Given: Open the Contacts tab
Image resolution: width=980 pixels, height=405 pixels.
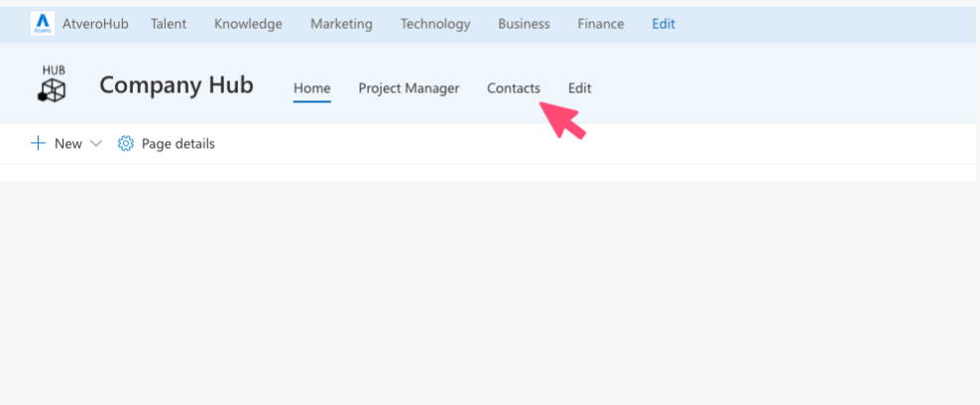Looking at the screenshot, I should click(514, 88).
